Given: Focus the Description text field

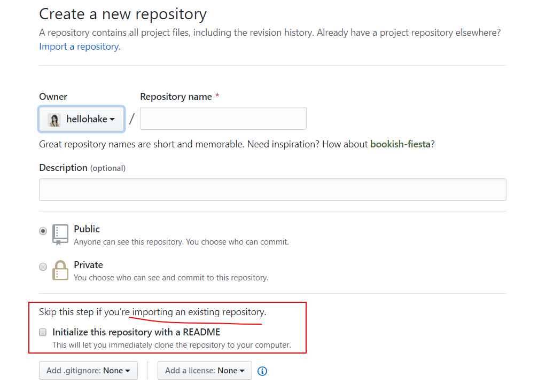Looking at the screenshot, I should tap(272, 190).
